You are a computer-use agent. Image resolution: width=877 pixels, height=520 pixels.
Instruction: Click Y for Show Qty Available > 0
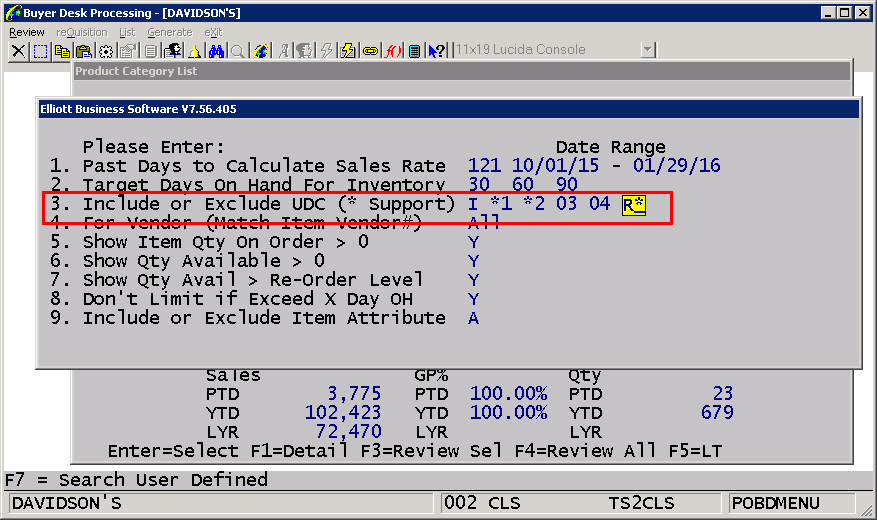pos(473,261)
